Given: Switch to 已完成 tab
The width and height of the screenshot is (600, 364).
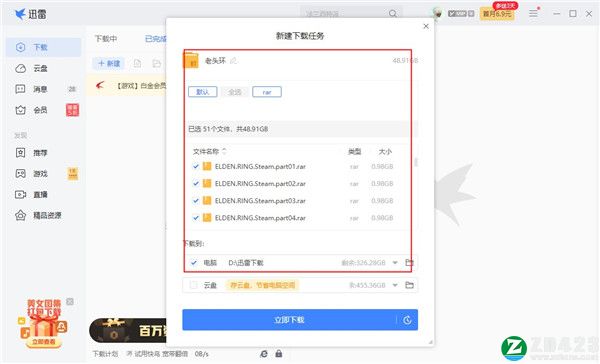Looking at the screenshot, I should (156, 39).
